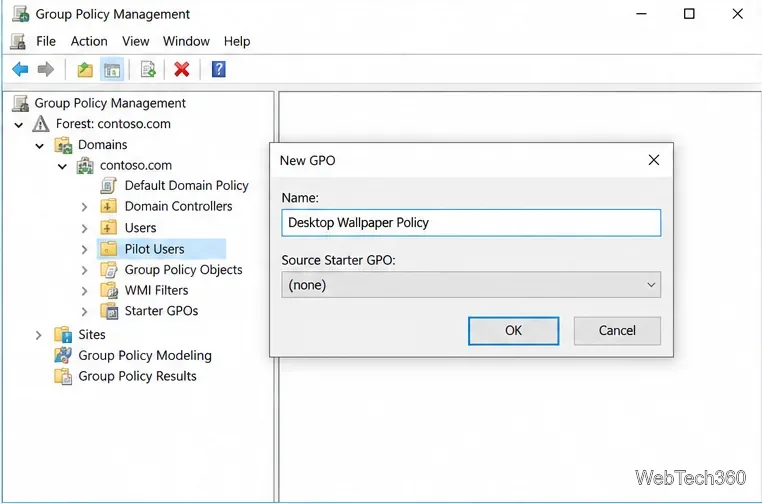Select the WMI Filters tree label
Image resolution: width=762 pixels, height=504 pixels.
click(x=156, y=290)
